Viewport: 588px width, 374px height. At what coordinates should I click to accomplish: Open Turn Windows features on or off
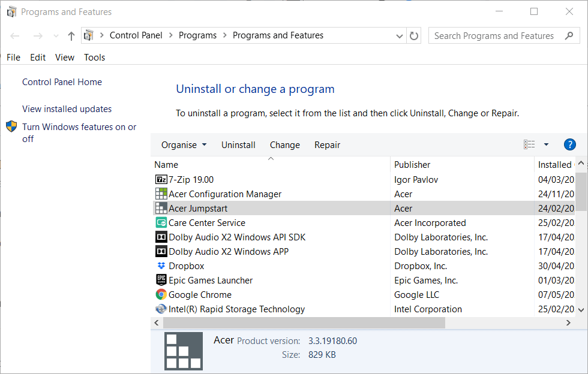(x=79, y=132)
